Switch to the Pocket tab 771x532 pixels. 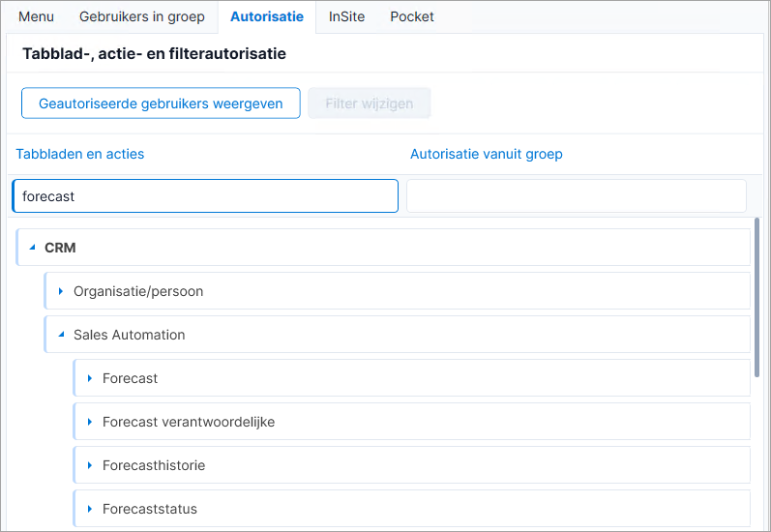[412, 16]
